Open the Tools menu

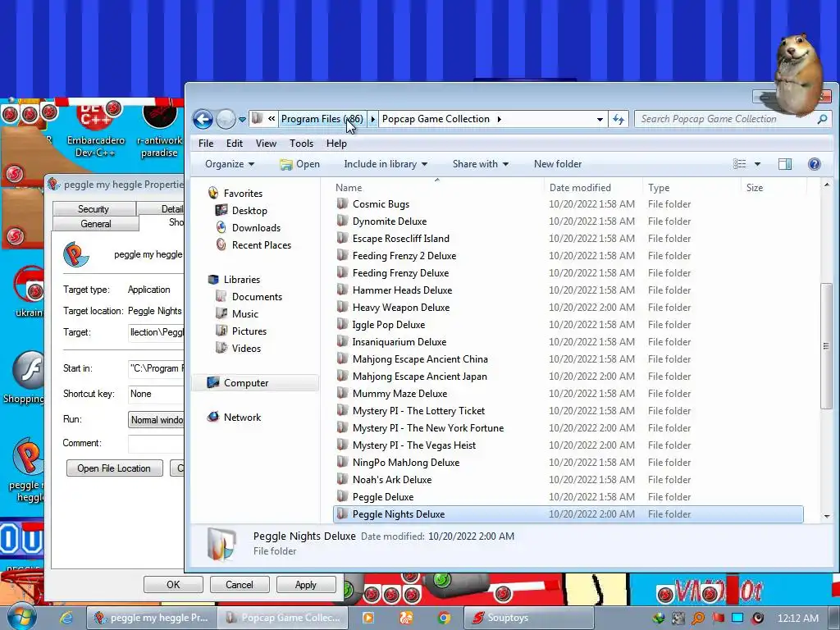(301, 144)
